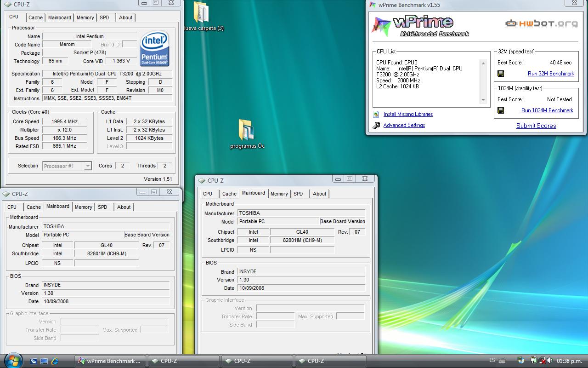Open the Windows Start orb

point(12,361)
